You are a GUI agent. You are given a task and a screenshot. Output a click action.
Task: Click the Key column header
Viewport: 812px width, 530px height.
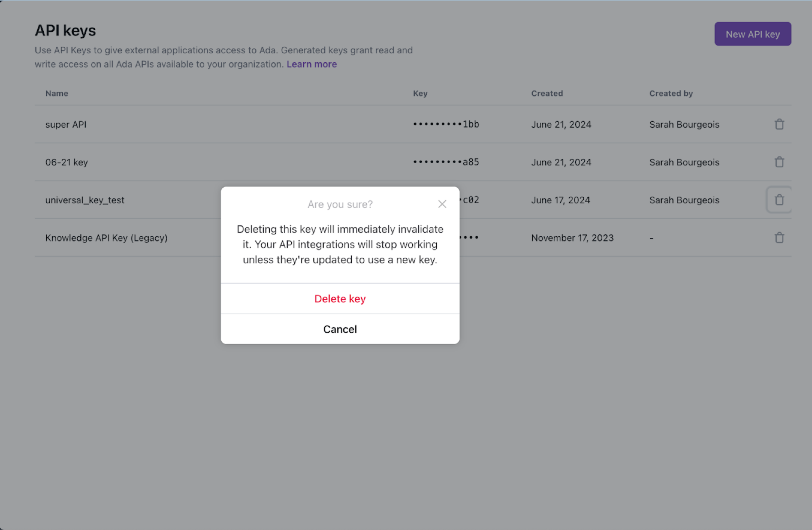pos(420,94)
